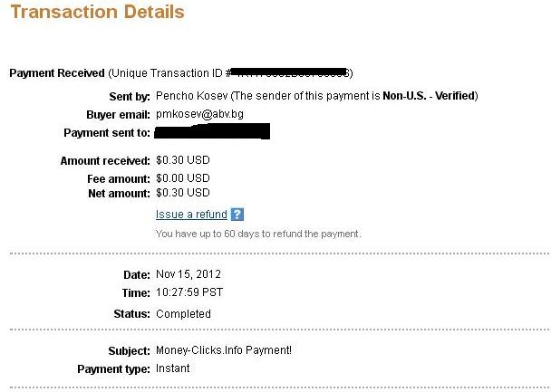Click the time 10:27:59 PST
551x392 pixels.
point(189,292)
